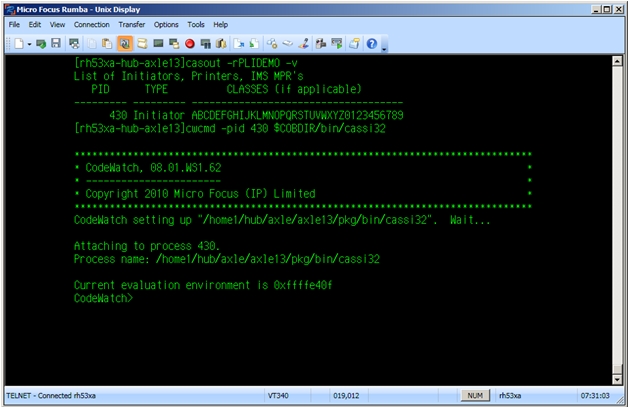628x407 pixels.
Task: Click the terminal scrollbar up arrow
Action: (617, 61)
